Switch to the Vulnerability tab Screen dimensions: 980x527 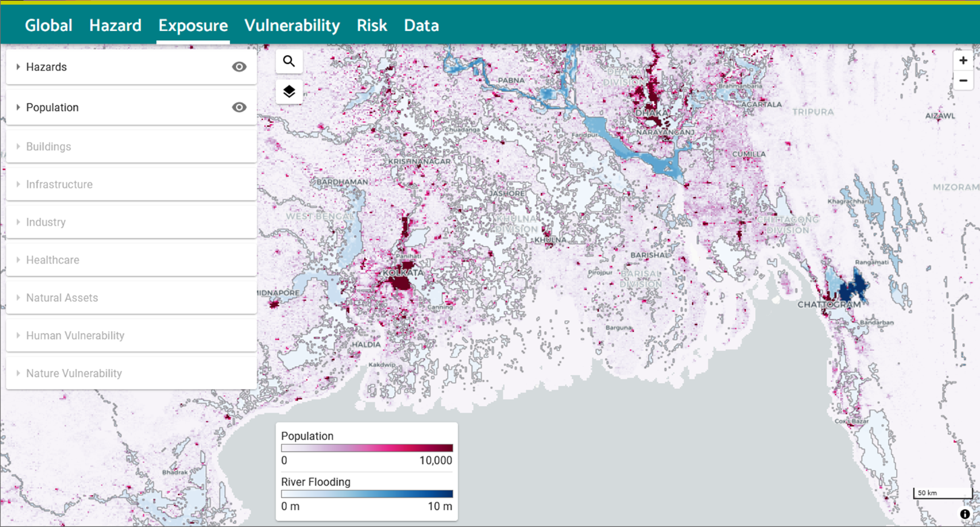292,26
